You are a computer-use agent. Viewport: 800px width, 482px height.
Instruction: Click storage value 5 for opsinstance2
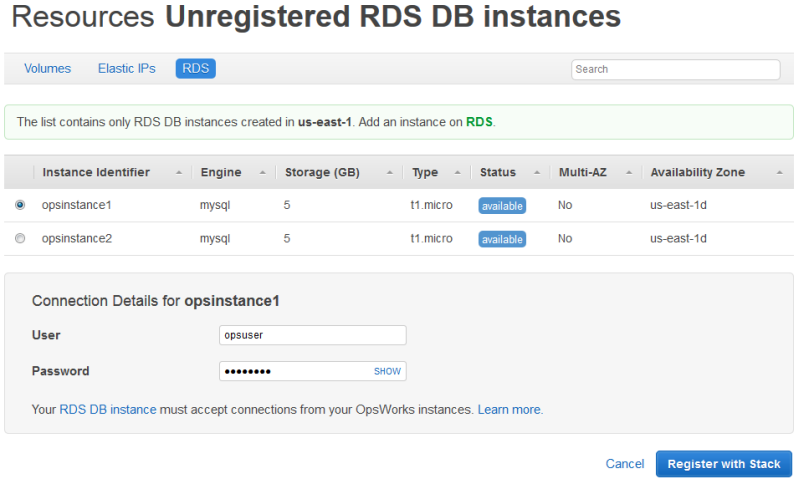pyautogui.click(x=287, y=238)
